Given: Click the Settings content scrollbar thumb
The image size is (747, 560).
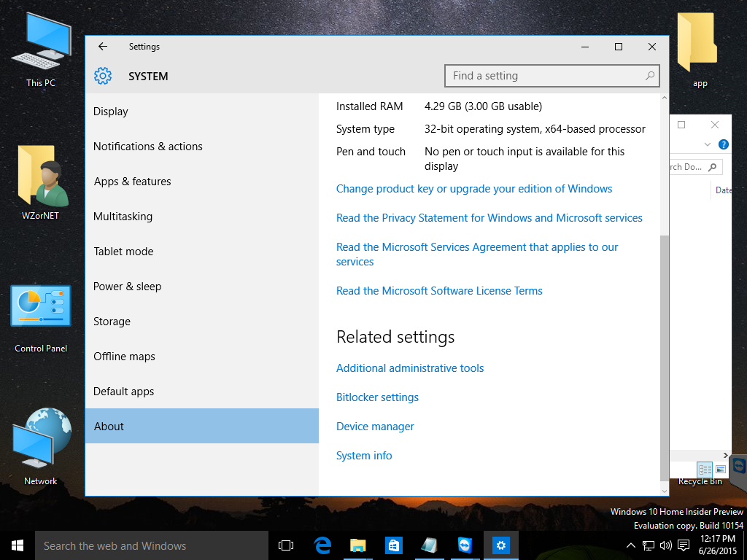Looking at the screenshot, I should (664, 358).
